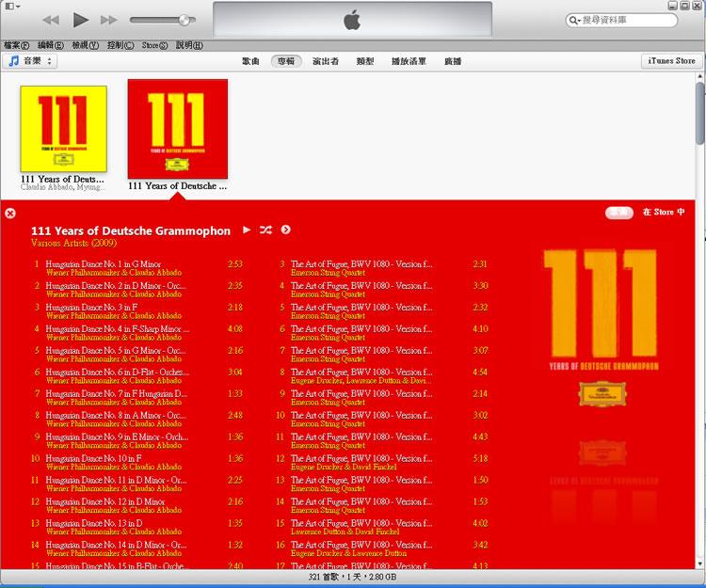Select the red 111 Years album cover
This screenshot has height=588, width=706.
(178, 129)
